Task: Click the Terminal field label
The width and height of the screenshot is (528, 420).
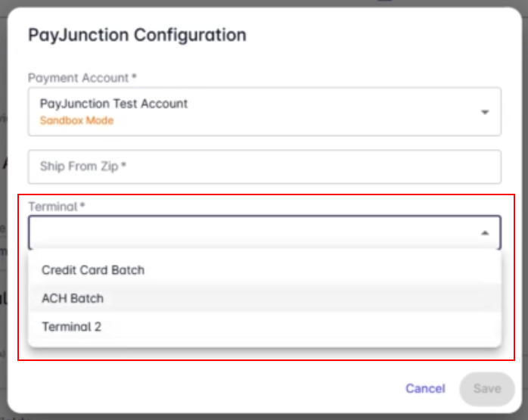Action: 56,206
